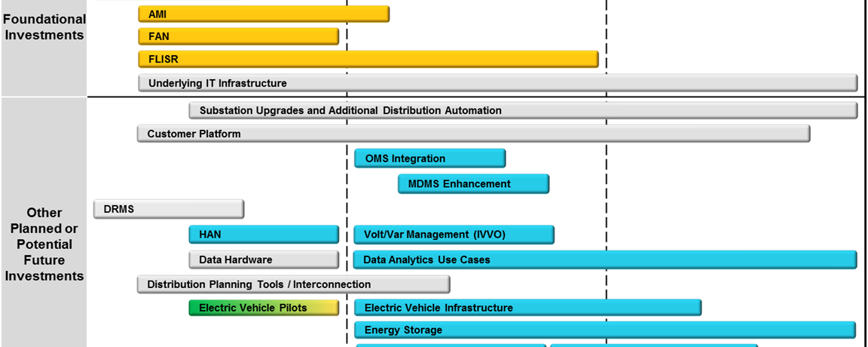Select the OMS Integration bar

point(429,158)
